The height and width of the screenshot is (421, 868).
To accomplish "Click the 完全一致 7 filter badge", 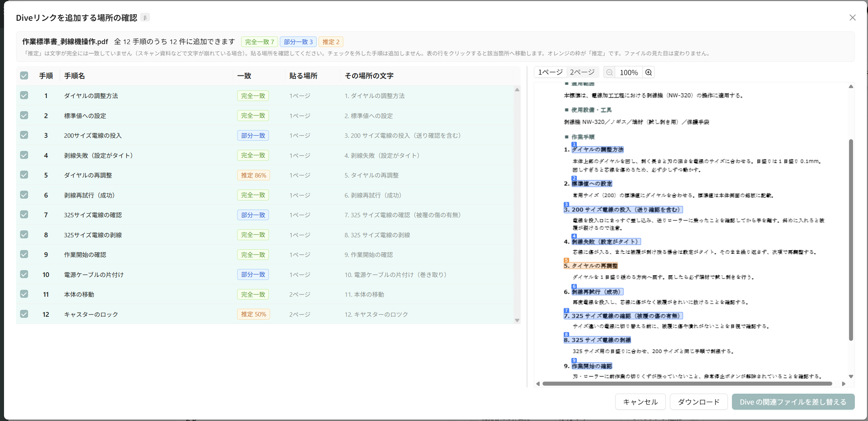I will pos(259,42).
